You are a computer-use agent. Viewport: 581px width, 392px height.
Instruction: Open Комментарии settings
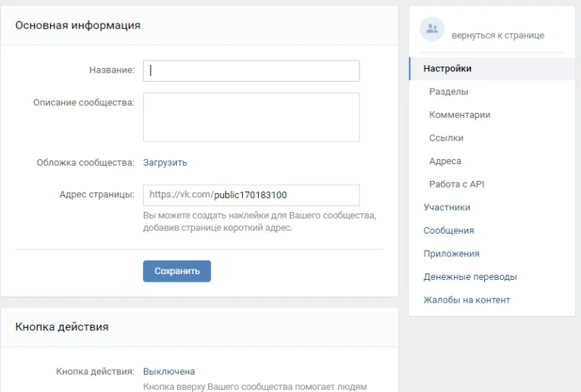pyautogui.click(x=459, y=115)
